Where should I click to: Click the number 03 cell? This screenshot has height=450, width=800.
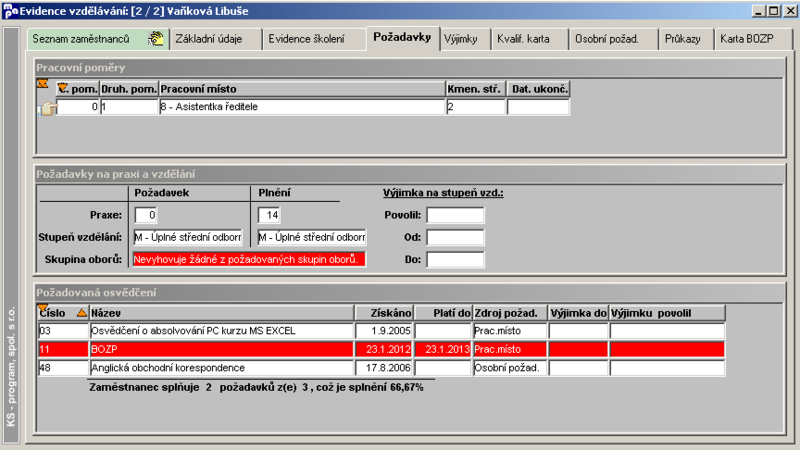(x=63, y=331)
